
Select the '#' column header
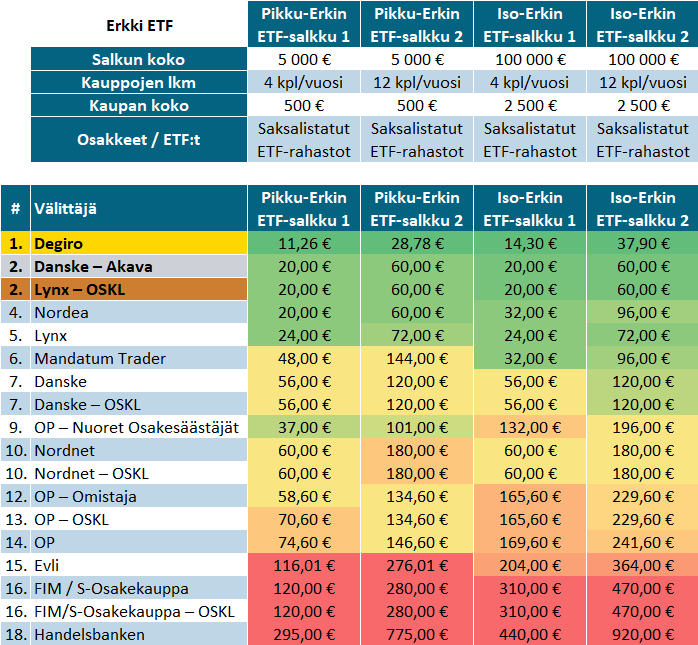tap(15, 208)
